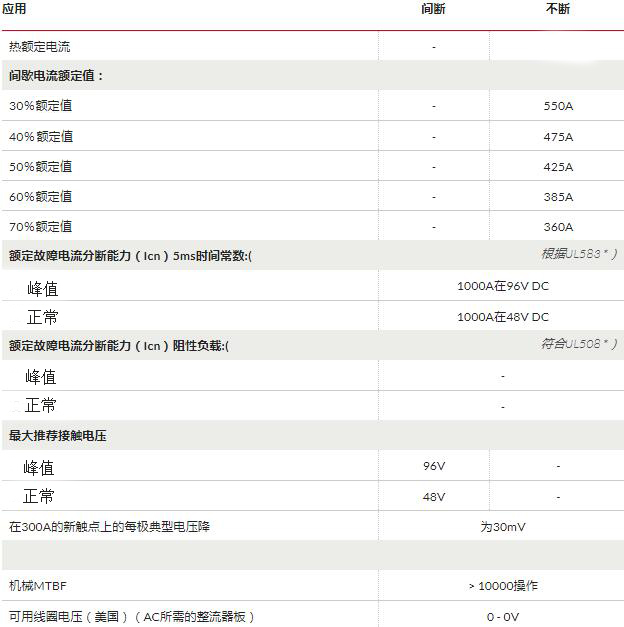This screenshot has height=627, width=624.
Task: Select the 热额定电流 row label
Action: pos(40,46)
